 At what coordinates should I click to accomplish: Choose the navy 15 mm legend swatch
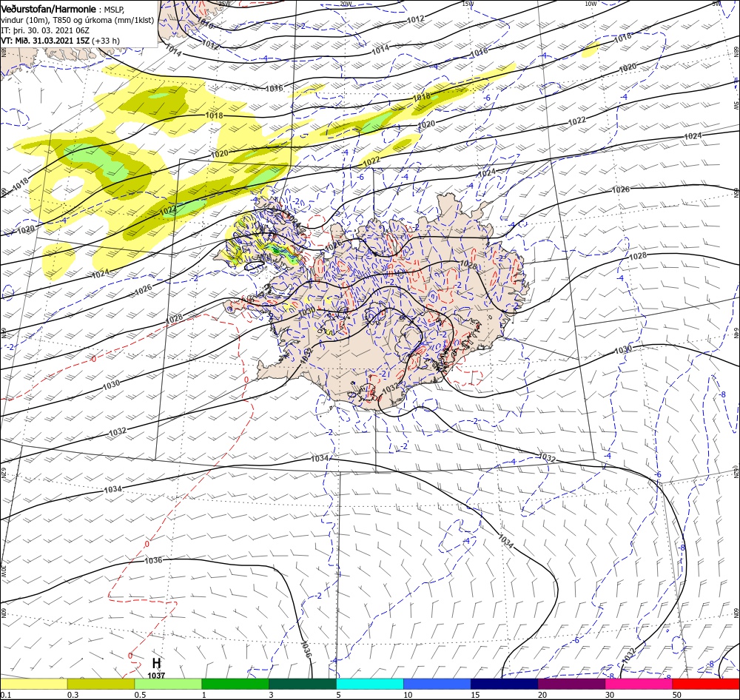pyautogui.click(x=504, y=684)
